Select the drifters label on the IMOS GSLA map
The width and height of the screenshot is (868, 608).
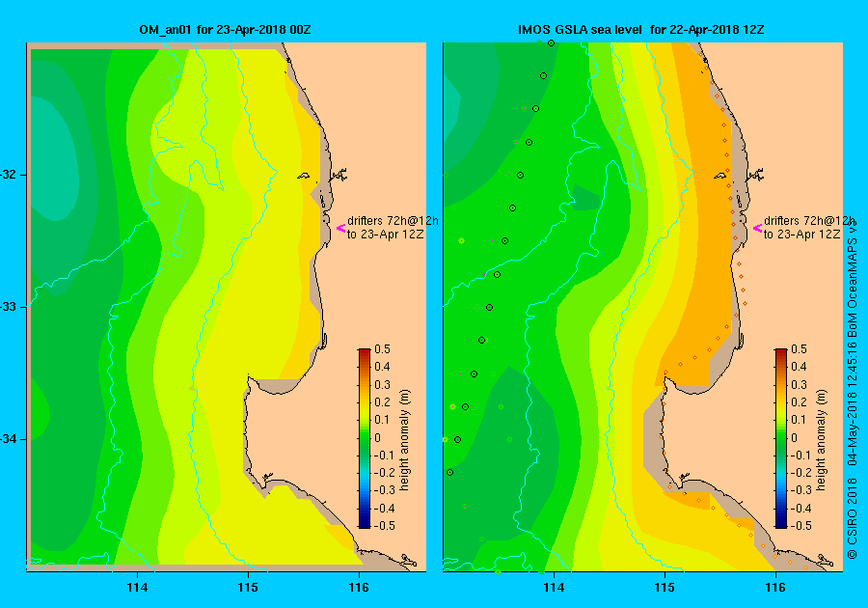coord(809,228)
